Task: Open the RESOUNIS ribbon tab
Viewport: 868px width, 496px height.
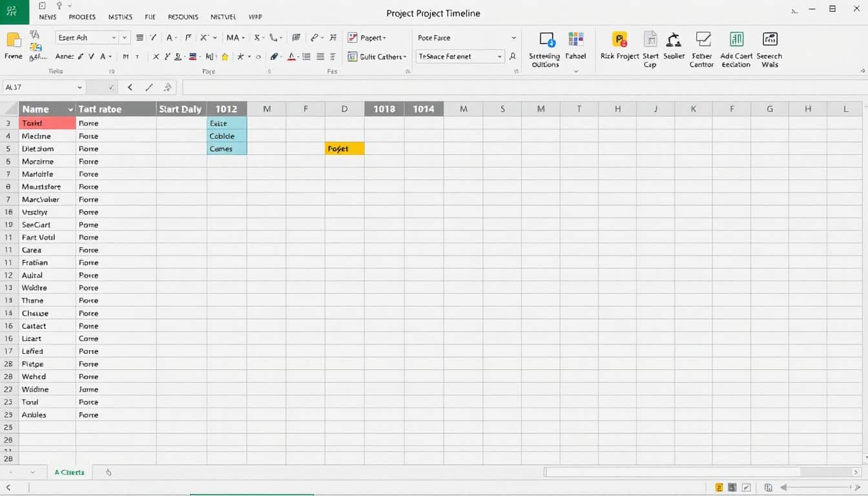Action: pos(183,17)
